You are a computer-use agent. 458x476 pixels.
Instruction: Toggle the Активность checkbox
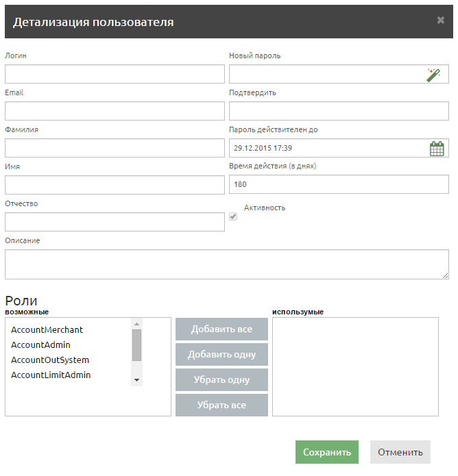pos(233,216)
